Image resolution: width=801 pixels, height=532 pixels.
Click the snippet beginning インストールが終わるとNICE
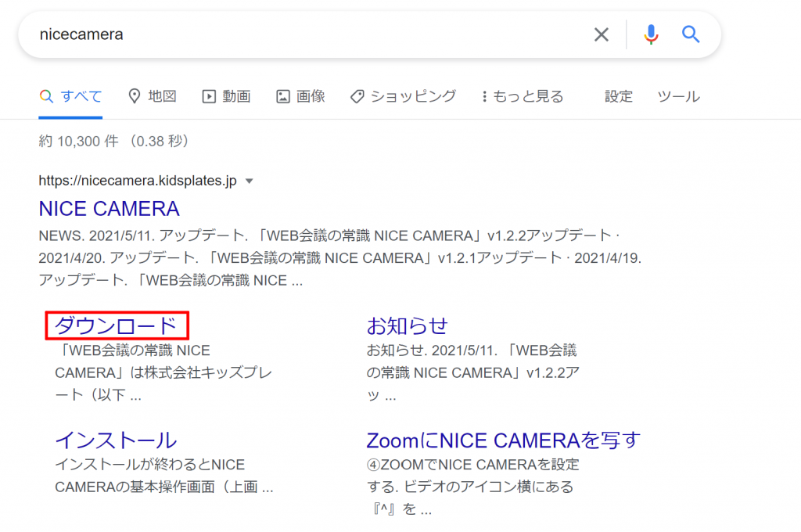tap(164, 476)
